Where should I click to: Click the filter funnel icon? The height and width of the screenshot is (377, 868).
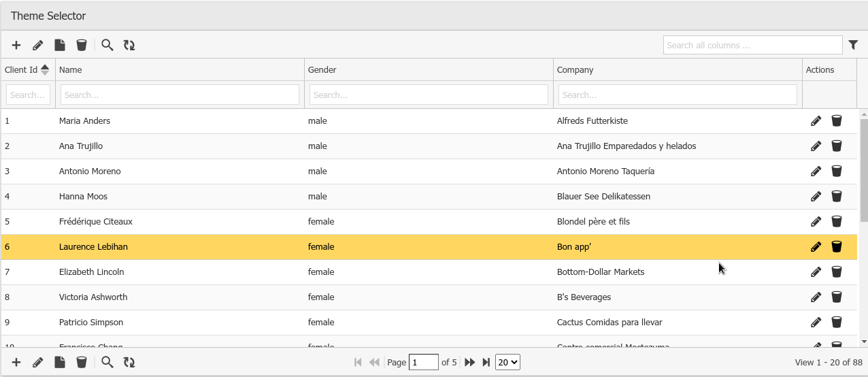click(853, 45)
